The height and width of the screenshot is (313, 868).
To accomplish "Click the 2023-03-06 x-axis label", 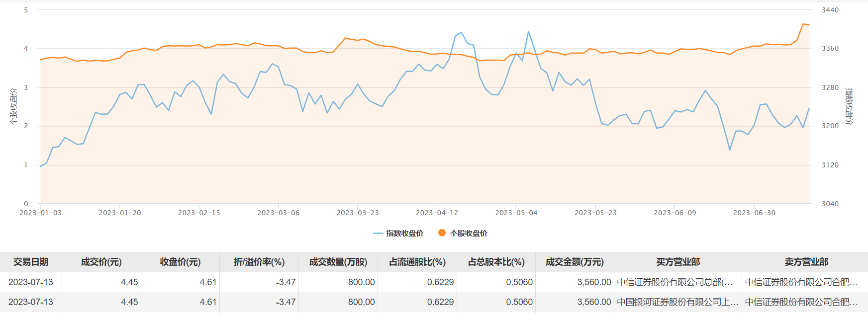I will pyautogui.click(x=279, y=213).
